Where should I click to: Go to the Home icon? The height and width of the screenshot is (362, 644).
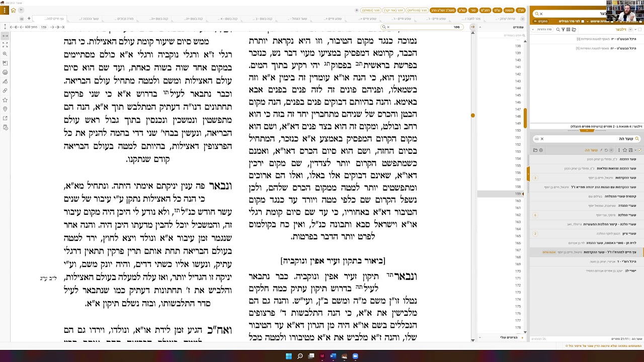(14, 10)
